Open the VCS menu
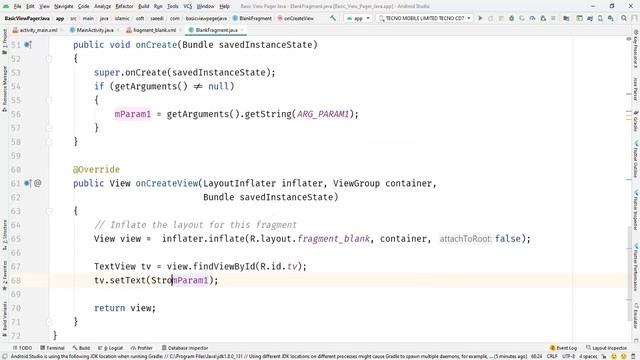 [x=187, y=6]
